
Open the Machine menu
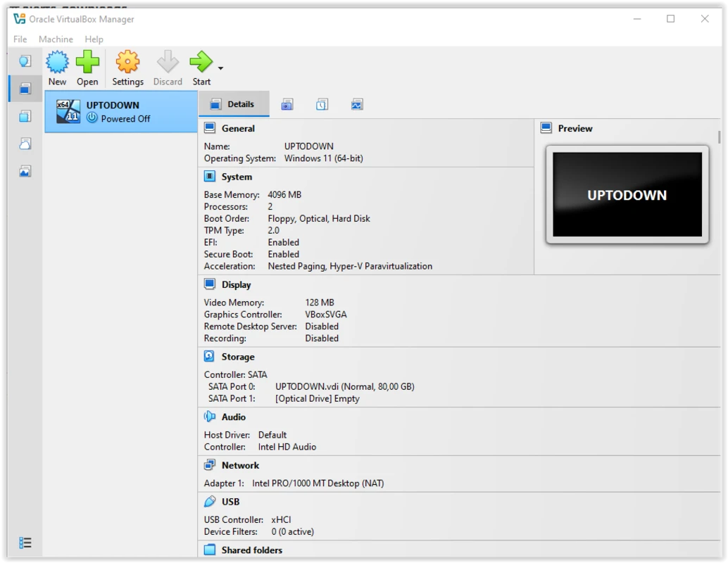[56, 39]
